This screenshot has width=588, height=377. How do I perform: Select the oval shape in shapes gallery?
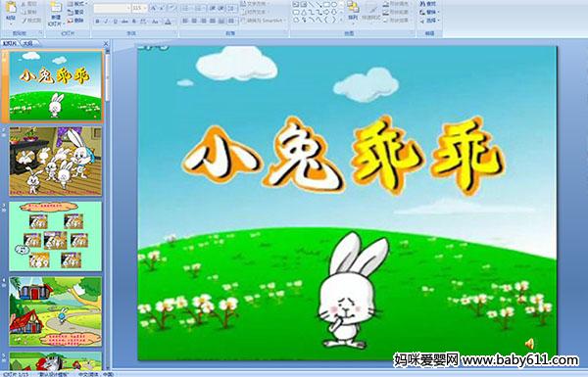tap(334, 5)
